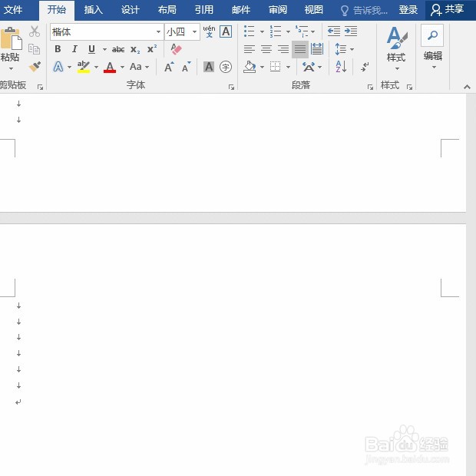The image size is (476, 476).
Task: Open the 布局 ribbon tab
Action: [167, 10]
